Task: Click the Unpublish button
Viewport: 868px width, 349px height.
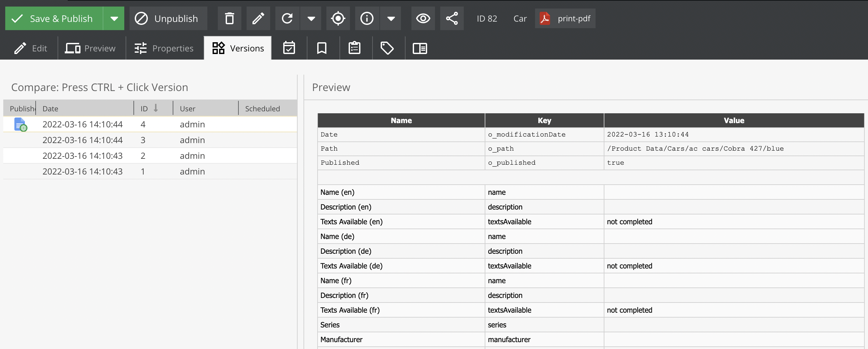Action: pos(168,19)
